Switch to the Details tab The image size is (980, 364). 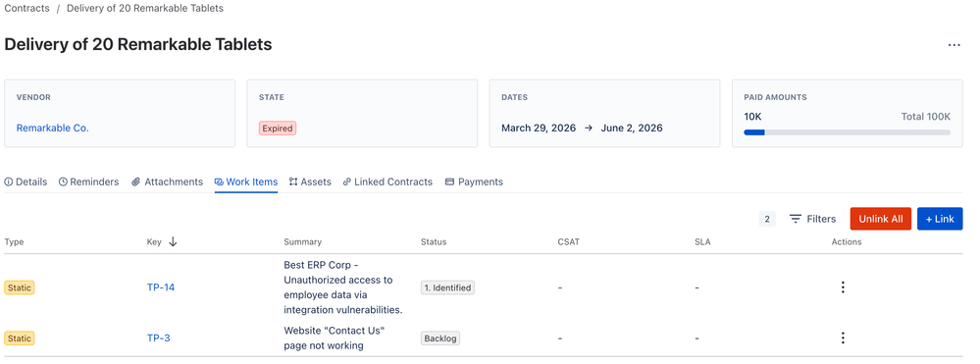[x=26, y=182]
